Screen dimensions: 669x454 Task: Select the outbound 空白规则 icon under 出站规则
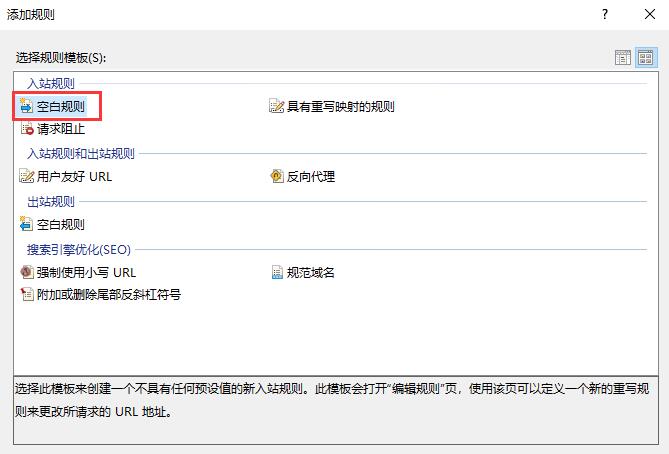pos(26,224)
